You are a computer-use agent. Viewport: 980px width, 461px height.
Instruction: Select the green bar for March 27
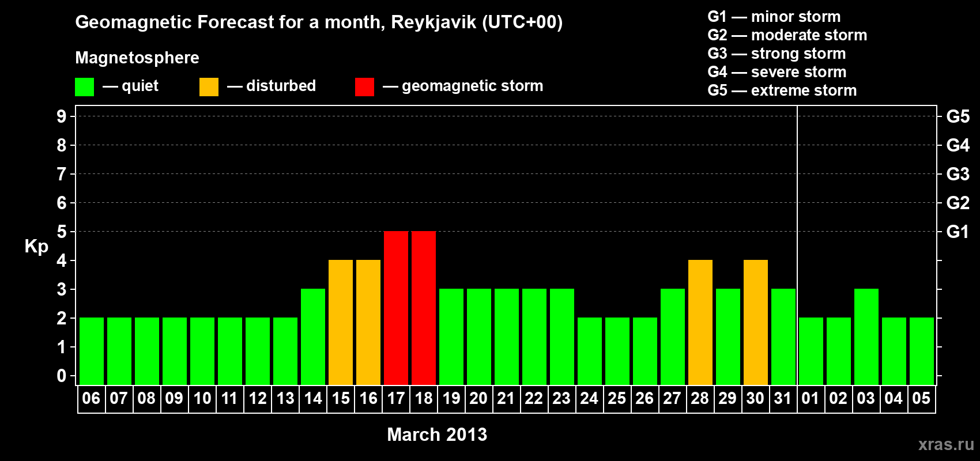point(673,337)
